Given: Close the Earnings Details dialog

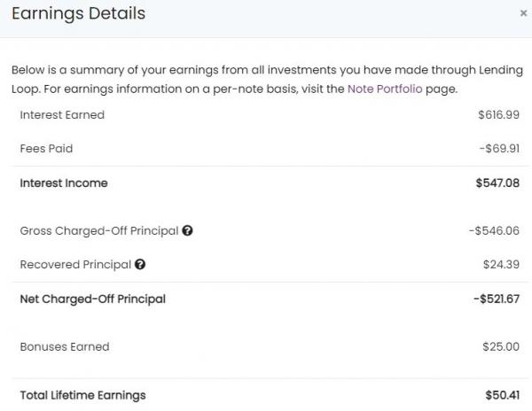Looking at the screenshot, I should tap(522, 14).
